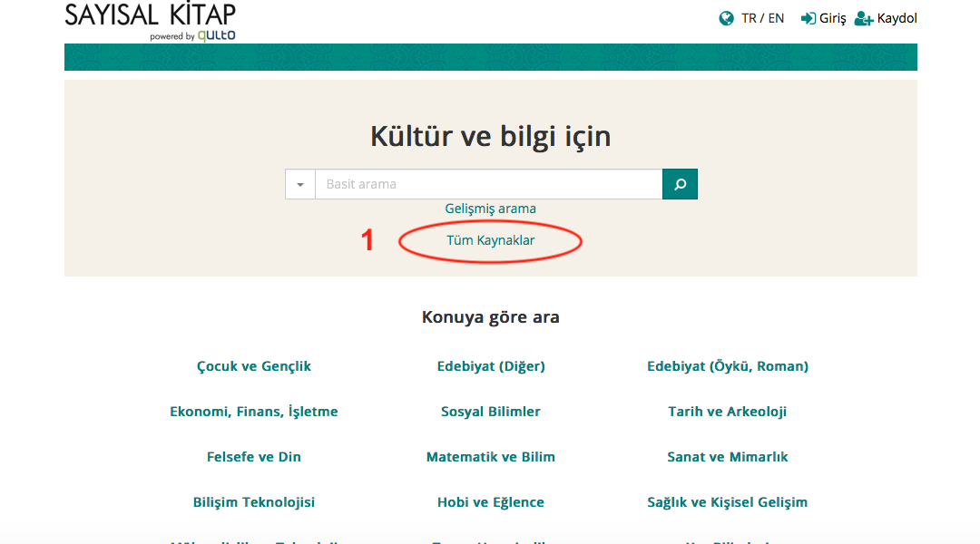Click the Giriş login text
The width and height of the screenshot is (980, 544).
tap(832, 18)
